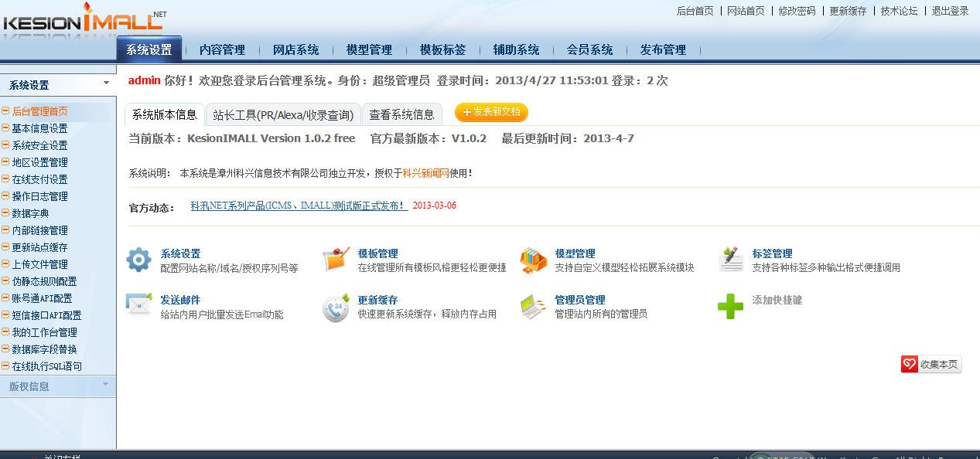
Task: Open 内部链接管理 in sidebar
Action: (x=39, y=230)
